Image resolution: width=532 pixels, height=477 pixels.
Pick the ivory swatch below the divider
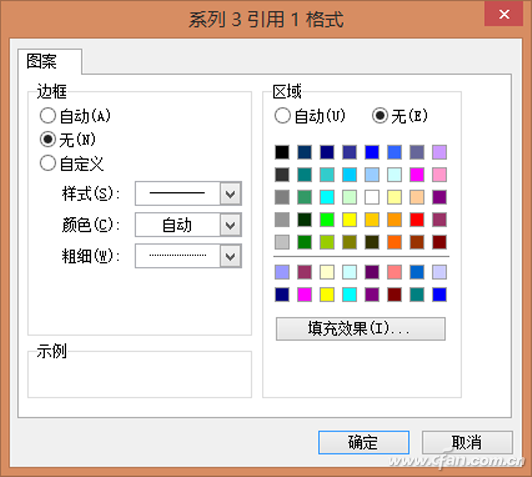click(x=327, y=272)
